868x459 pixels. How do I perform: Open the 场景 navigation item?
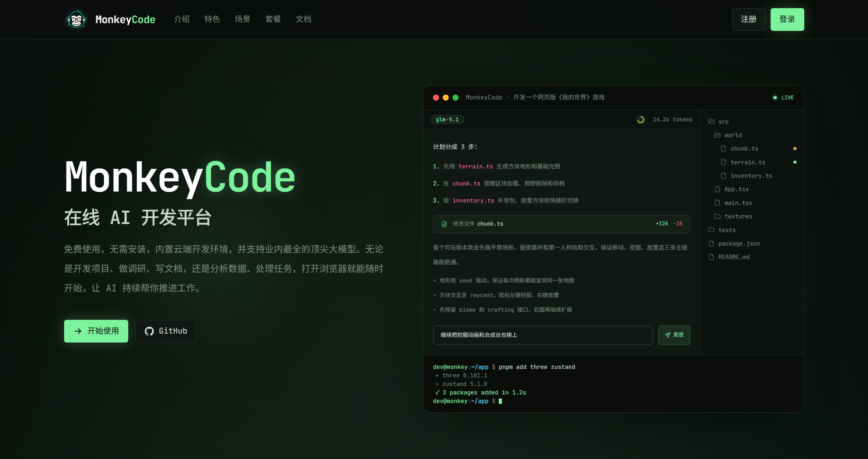[242, 19]
